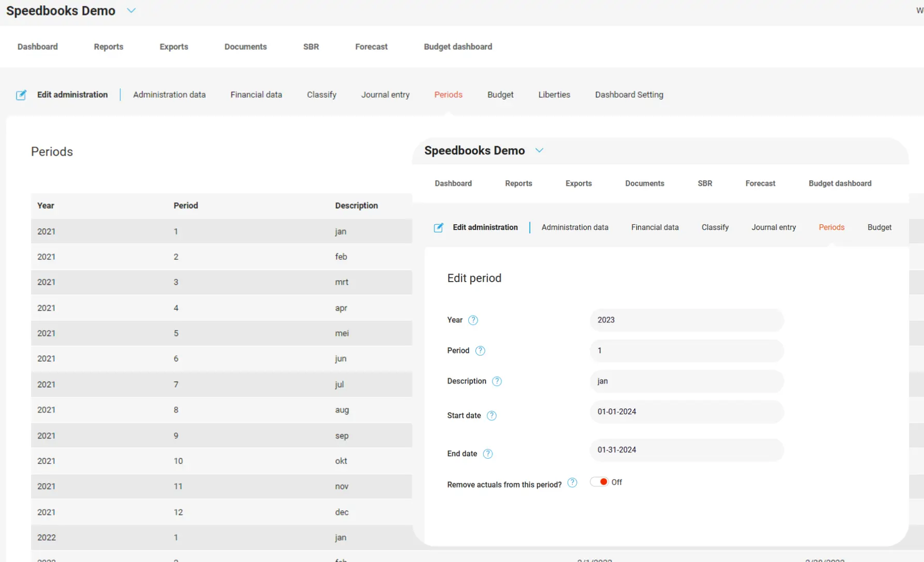This screenshot has height=562, width=924.
Task: Click the Description input field containing jan
Action: pos(686,381)
